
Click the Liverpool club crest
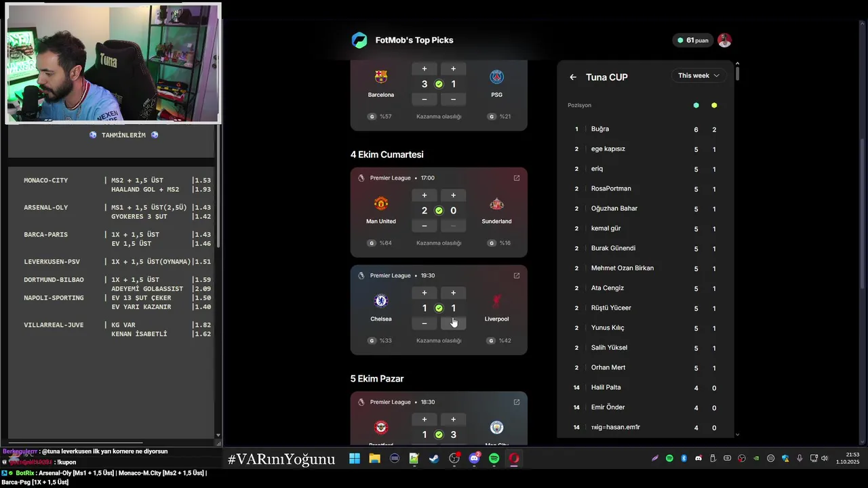[496, 301]
